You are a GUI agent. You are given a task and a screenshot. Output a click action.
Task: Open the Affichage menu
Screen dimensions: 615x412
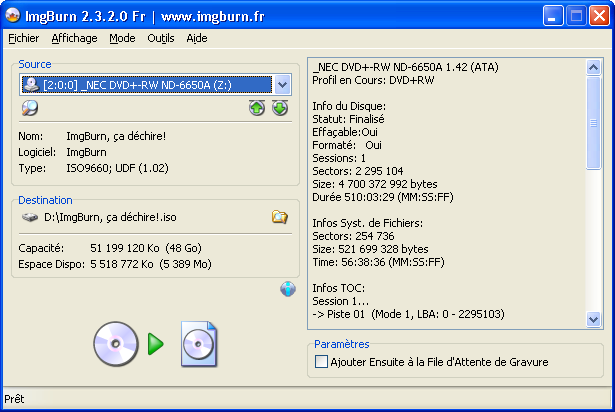point(74,38)
